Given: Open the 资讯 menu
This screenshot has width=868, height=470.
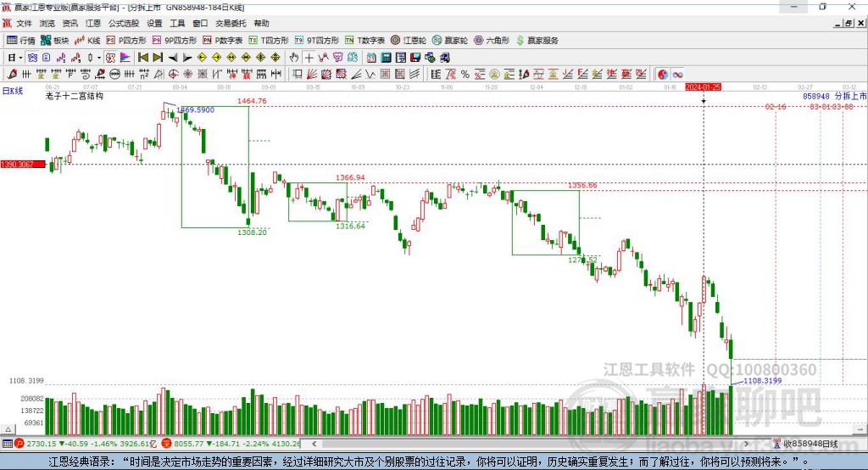Looking at the screenshot, I should tap(70, 23).
